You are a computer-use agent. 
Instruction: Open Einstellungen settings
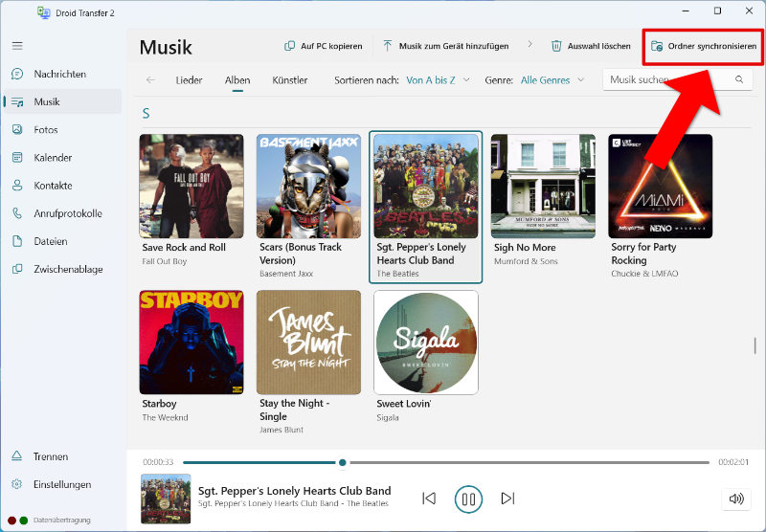(x=62, y=484)
